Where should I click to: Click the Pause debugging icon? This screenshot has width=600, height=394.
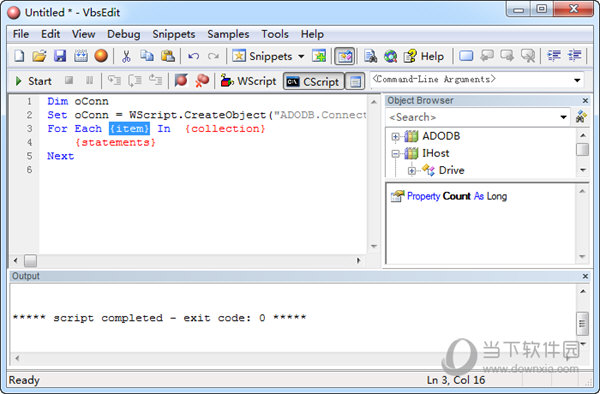[89, 80]
